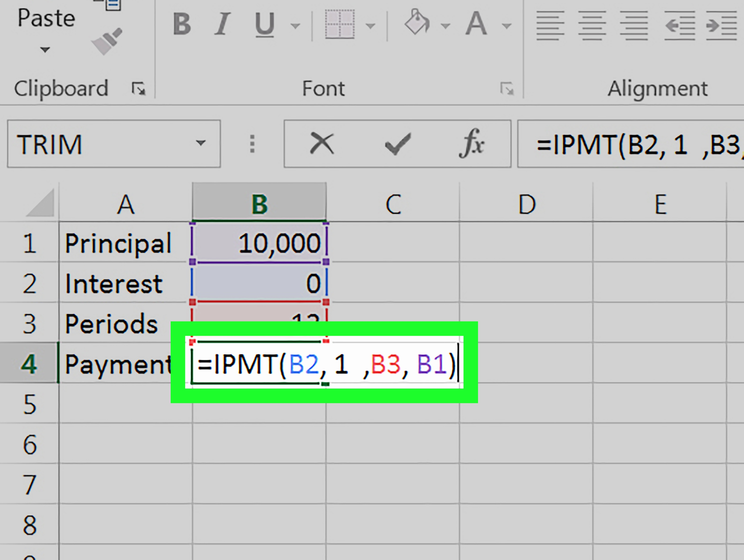Open Insert Function fx dialog
Viewport: 744px width, 560px height.
point(472,144)
